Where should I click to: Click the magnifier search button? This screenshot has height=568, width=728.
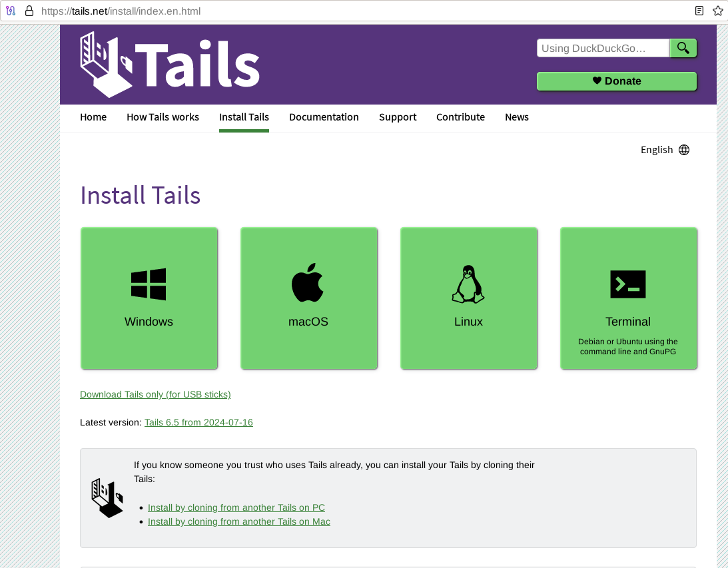click(683, 48)
